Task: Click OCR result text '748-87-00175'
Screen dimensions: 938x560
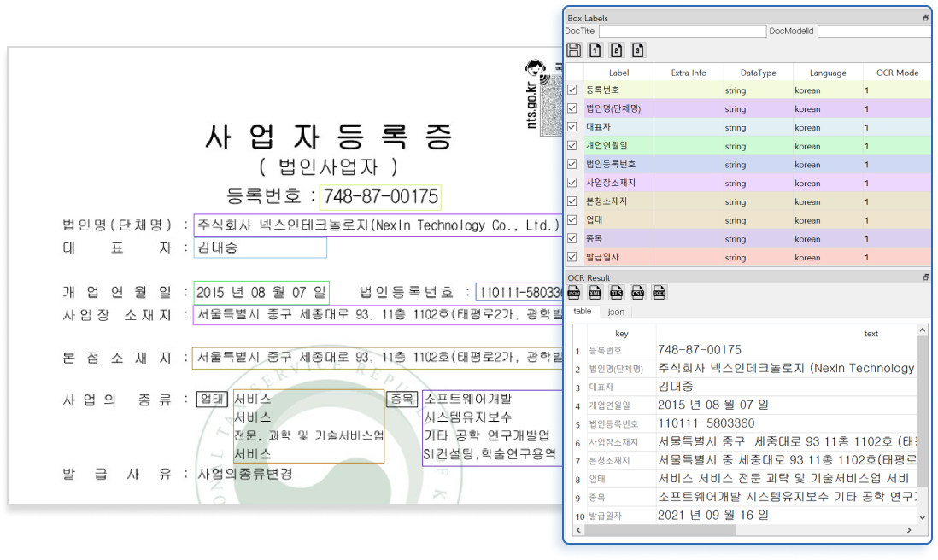Action: (700, 350)
